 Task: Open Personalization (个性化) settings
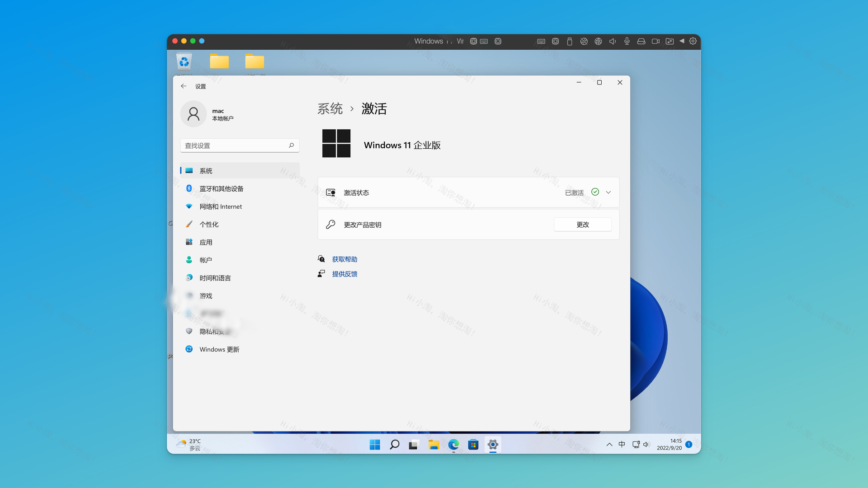click(x=240, y=224)
